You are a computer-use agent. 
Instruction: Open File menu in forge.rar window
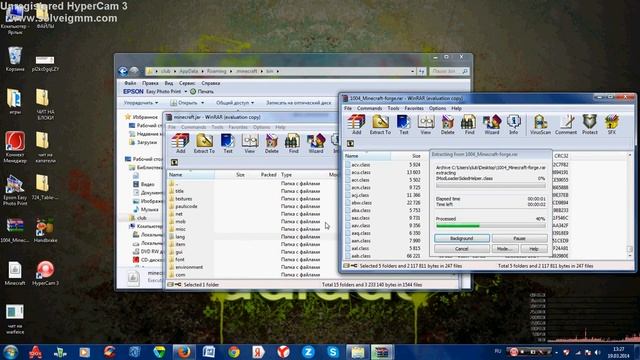pos(348,109)
